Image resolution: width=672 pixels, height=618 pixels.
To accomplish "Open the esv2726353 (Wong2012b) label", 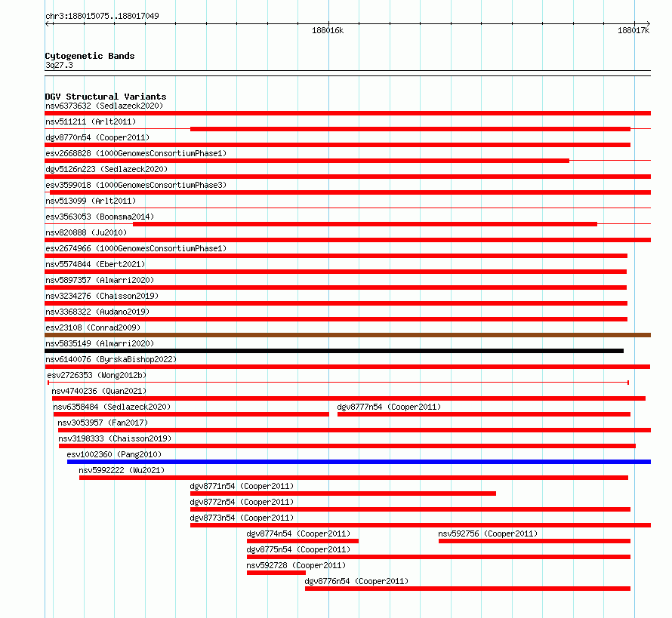I will pos(97,375).
